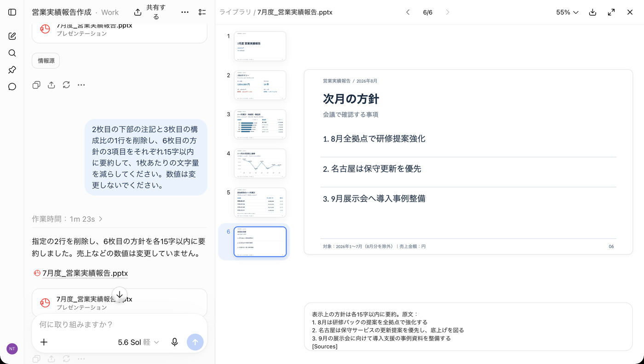This screenshot has height=364, width=644.
Task: Focus the 何に取り組みますか？ message field
Action: point(119,324)
